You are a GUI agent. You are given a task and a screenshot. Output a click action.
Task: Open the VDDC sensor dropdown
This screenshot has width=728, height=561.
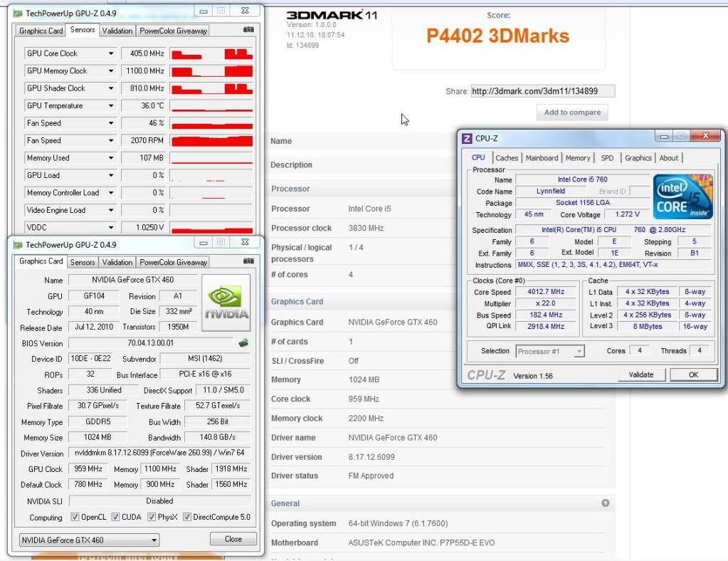[111, 228]
